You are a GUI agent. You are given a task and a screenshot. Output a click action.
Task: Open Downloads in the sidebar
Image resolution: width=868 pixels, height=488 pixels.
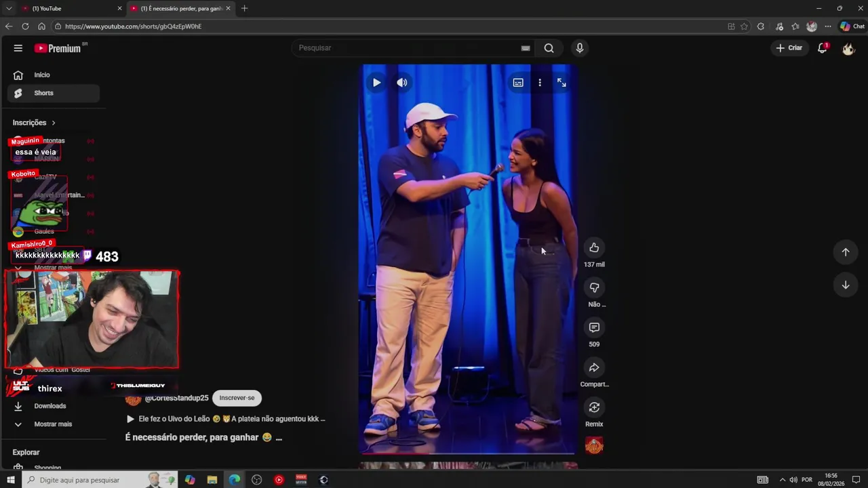54,406
